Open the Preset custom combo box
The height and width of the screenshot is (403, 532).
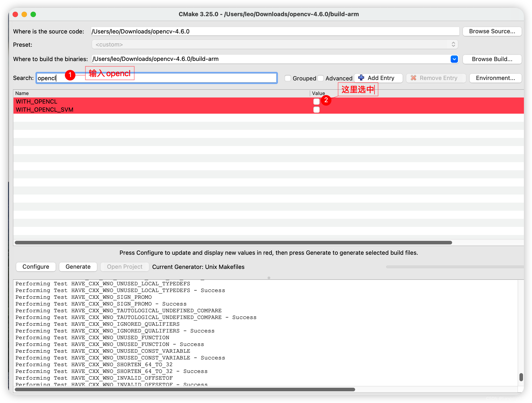275,44
